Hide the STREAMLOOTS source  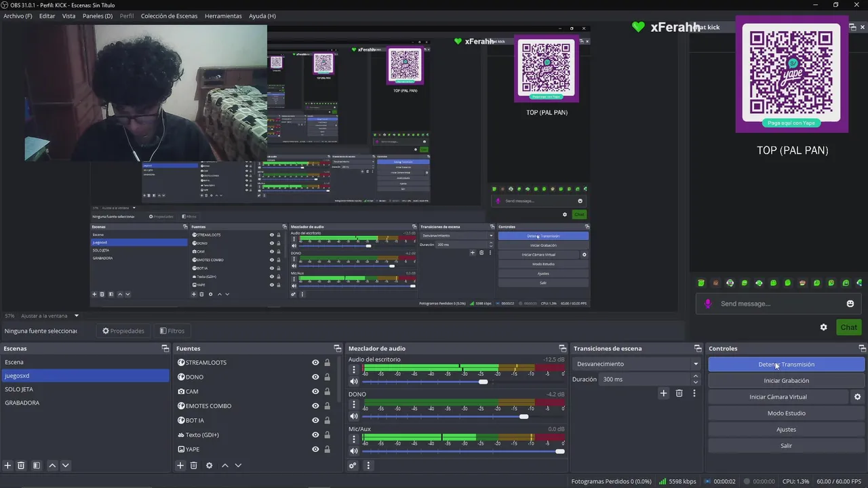315,363
